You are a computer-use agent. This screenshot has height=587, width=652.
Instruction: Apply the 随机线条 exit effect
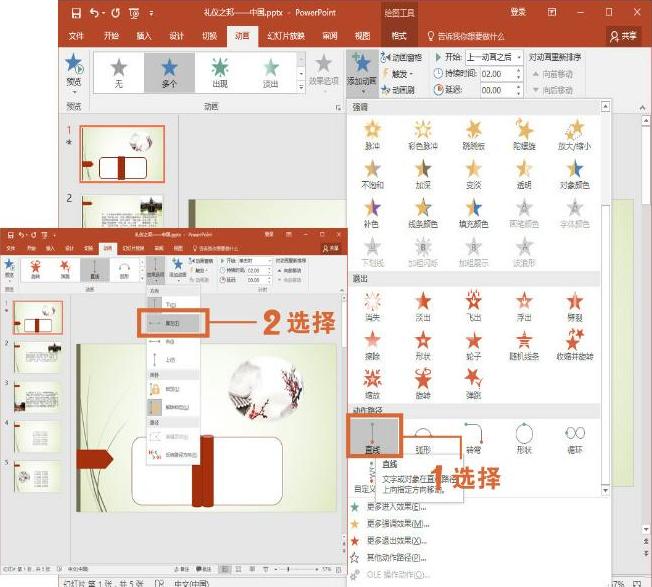tap(524, 345)
